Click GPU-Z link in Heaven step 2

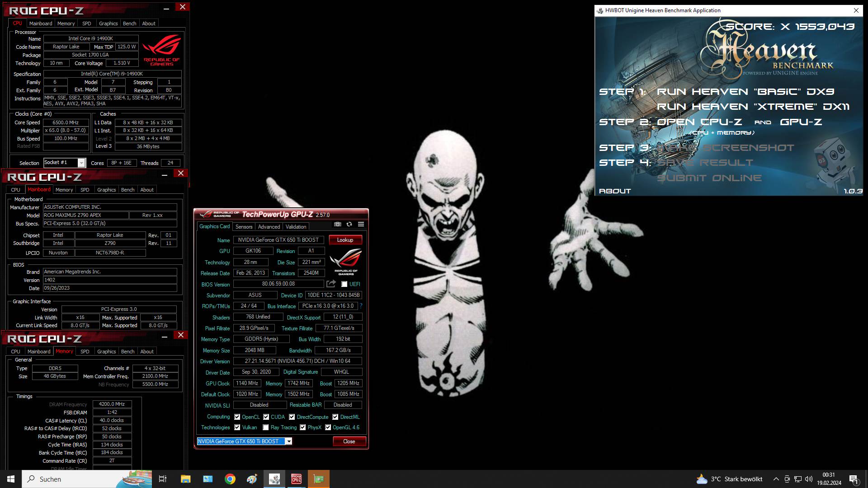801,122
